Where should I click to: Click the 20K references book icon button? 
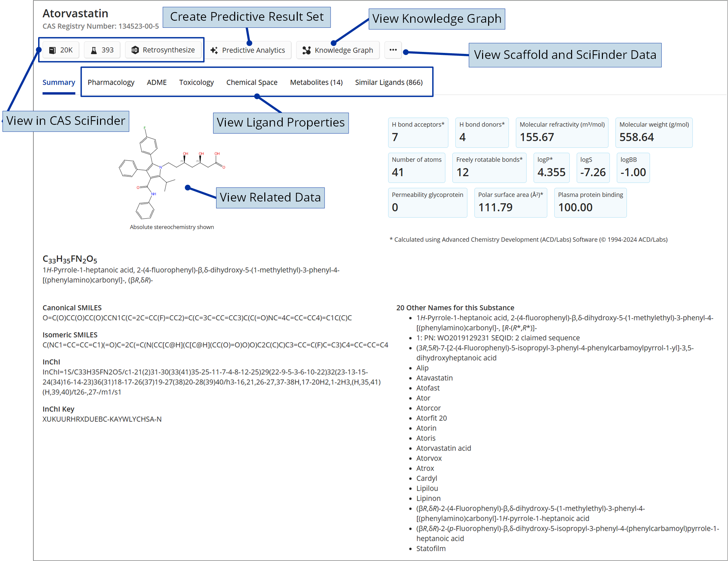pyautogui.click(x=61, y=50)
